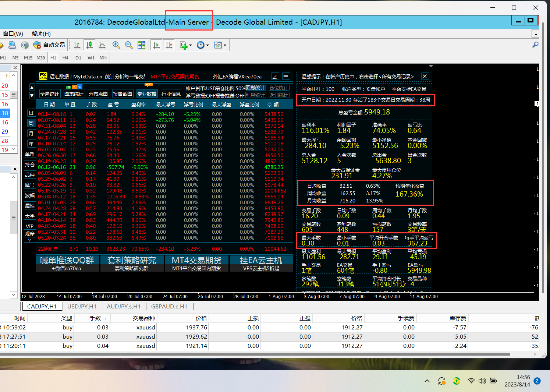Toggle chart auto scroll
This screenshot has width=550, height=392.
click(156, 45)
